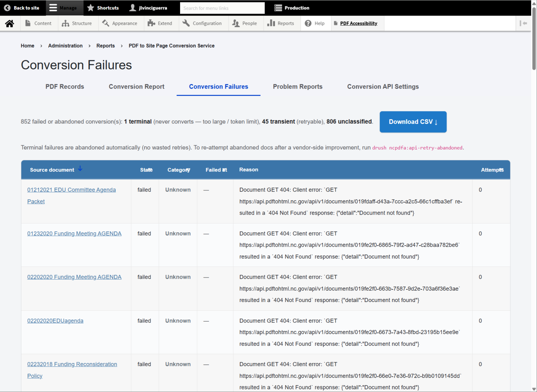The width and height of the screenshot is (537, 392).
Task: Click the Production environment indicator
Action: (292, 8)
